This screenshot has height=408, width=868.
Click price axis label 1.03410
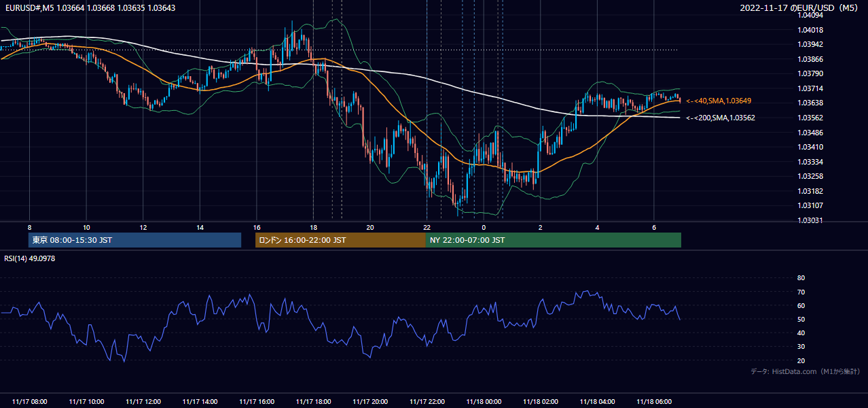pos(810,147)
